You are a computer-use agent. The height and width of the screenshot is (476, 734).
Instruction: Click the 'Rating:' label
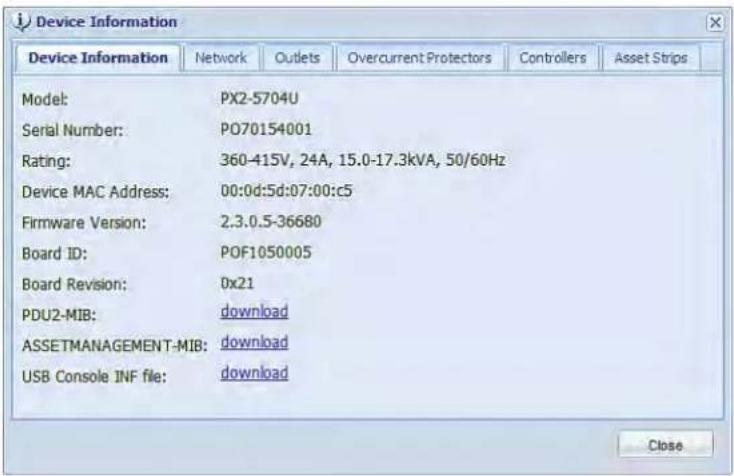[46, 161]
